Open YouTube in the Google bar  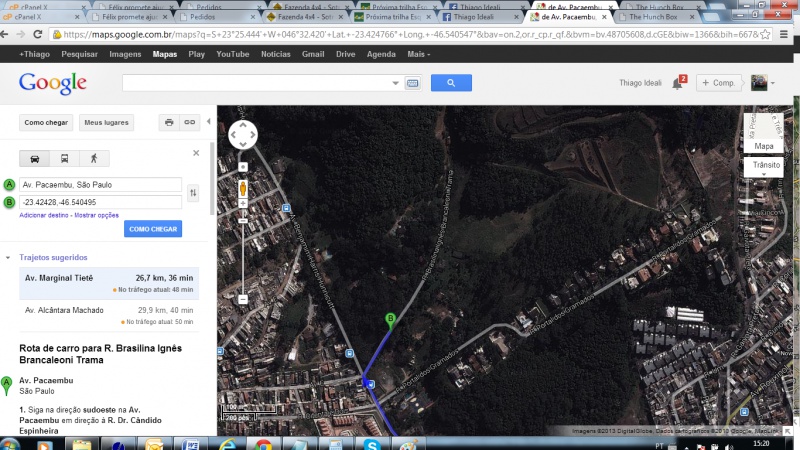[233, 54]
